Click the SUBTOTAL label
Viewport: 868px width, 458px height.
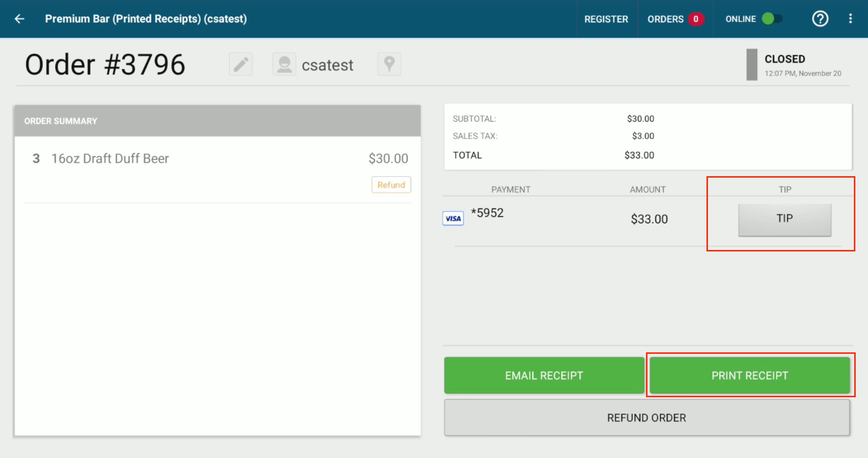click(x=474, y=119)
